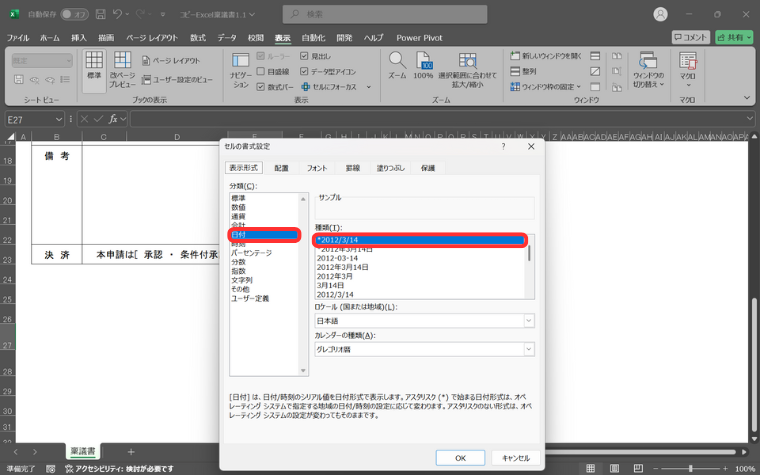This screenshot has width=760, height=475.
Task: Click the キャンセル cancel button
Action: tap(515, 457)
